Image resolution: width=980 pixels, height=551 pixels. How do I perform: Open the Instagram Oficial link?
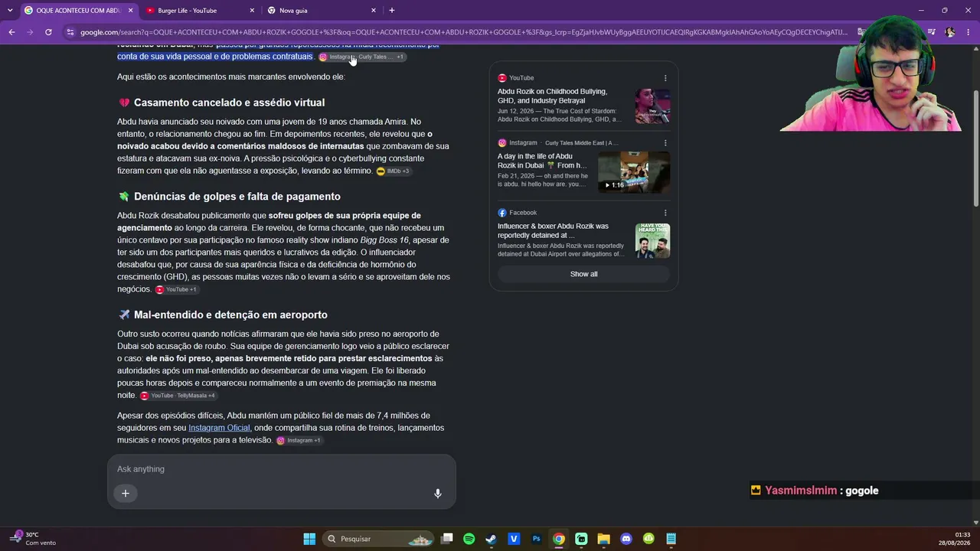[219, 428]
